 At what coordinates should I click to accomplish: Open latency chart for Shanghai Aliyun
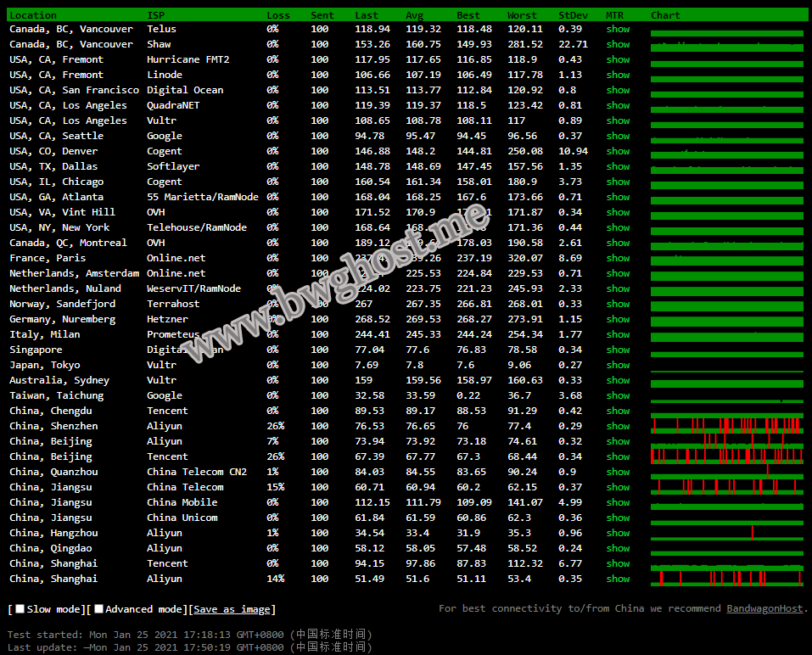click(x=727, y=579)
